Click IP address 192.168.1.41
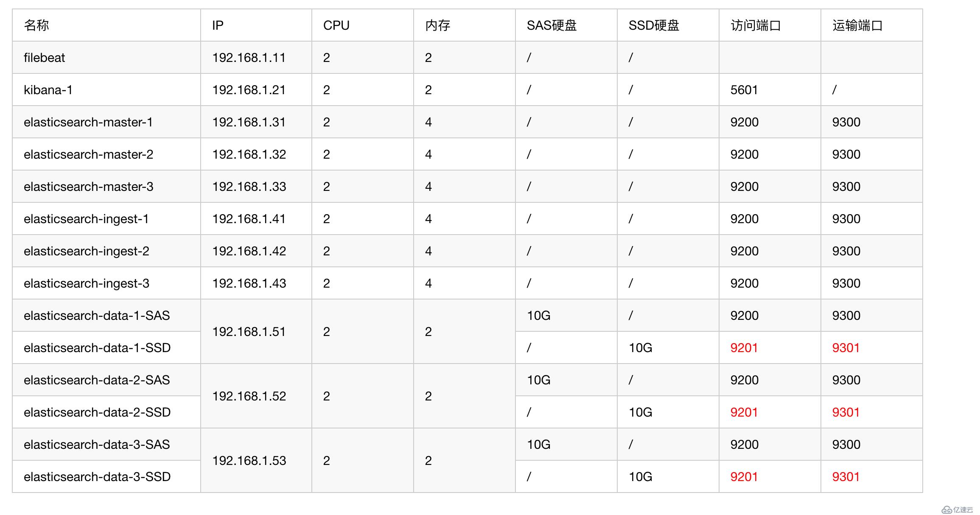Viewport: 980px width, 515px height. coord(249,219)
